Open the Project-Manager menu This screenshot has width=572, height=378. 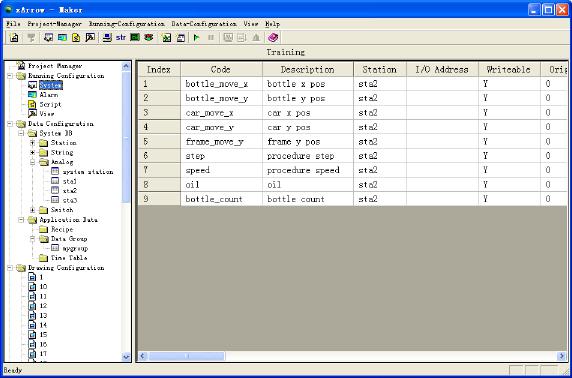55,24
